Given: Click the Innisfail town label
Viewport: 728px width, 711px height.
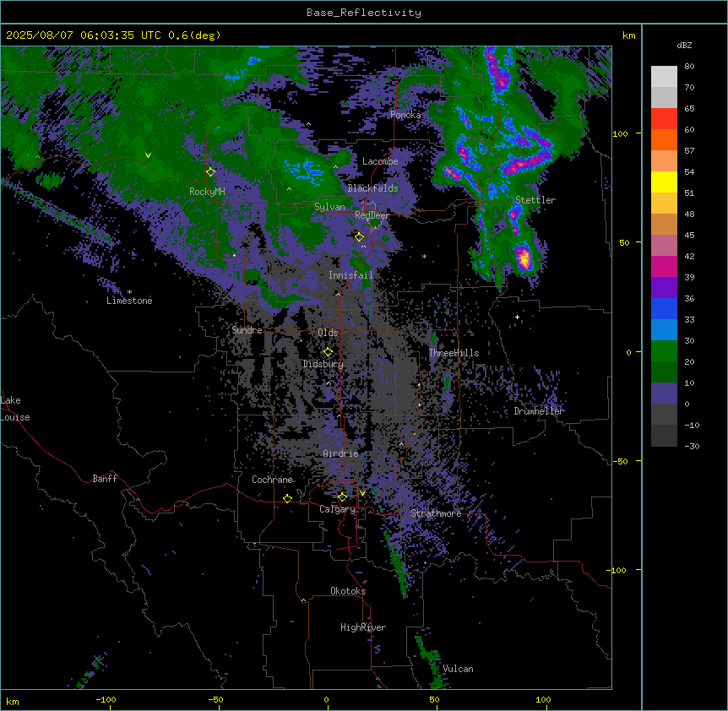Looking at the screenshot, I should pyautogui.click(x=350, y=275).
